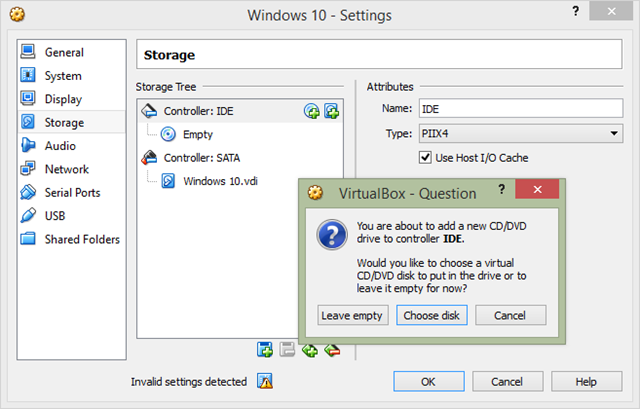Click the Serial Ports icon in sidebar
The image size is (640, 409).
click(x=28, y=192)
